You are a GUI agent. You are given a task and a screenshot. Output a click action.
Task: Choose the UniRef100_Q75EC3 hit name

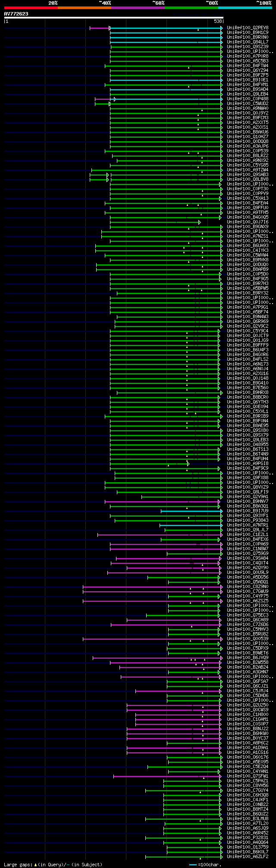[x=248, y=615]
